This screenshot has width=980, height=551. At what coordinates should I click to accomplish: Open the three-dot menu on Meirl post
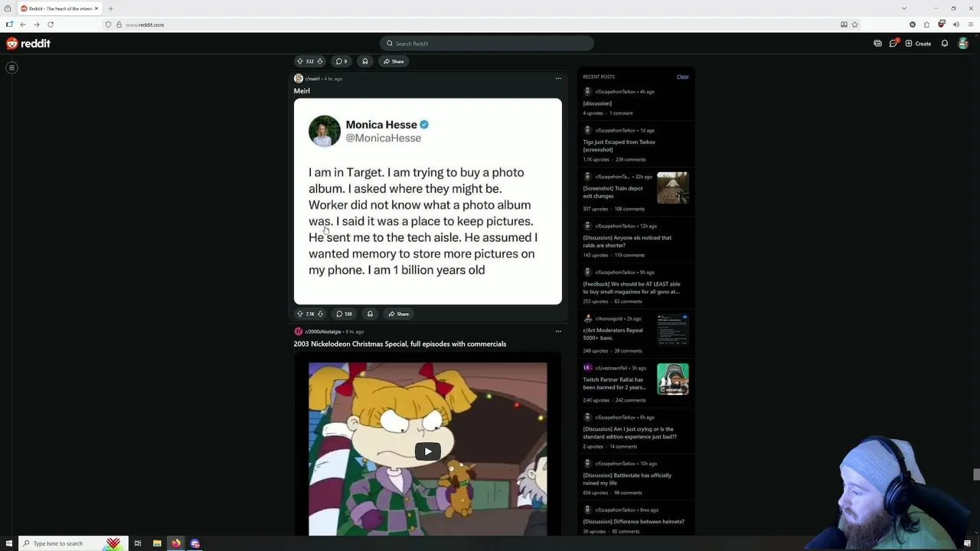point(558,78)
